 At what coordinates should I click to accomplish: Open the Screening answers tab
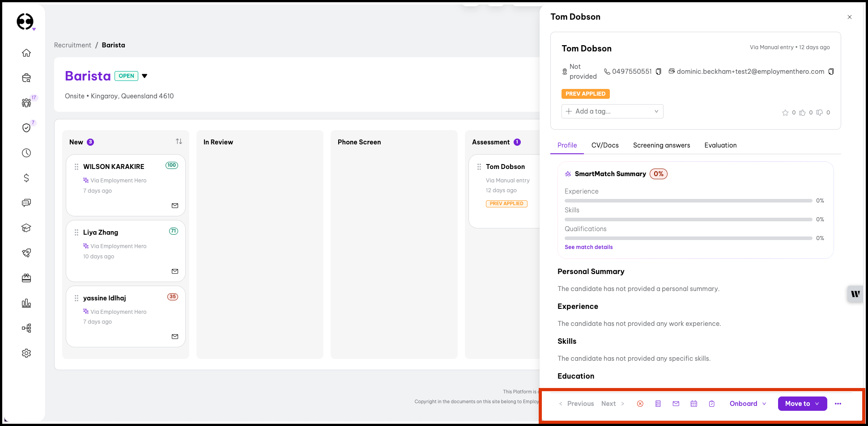(661, 145)
